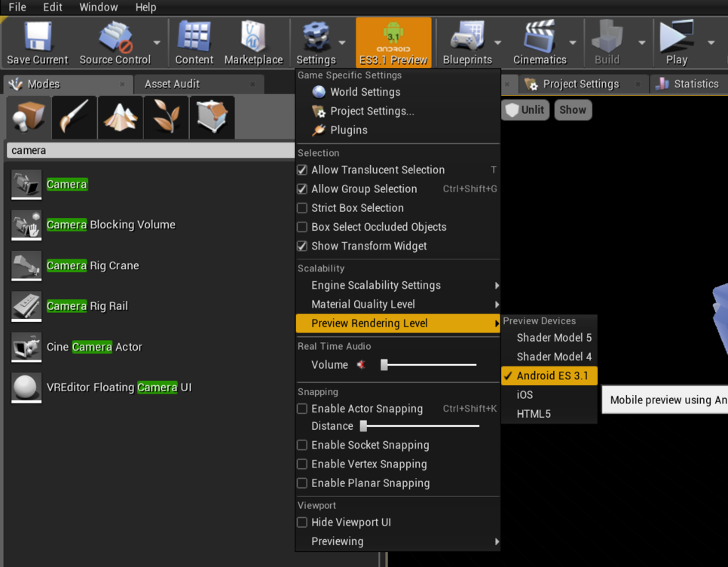
Task: Expand the Previewing submenu
Action: click(398, 541)
